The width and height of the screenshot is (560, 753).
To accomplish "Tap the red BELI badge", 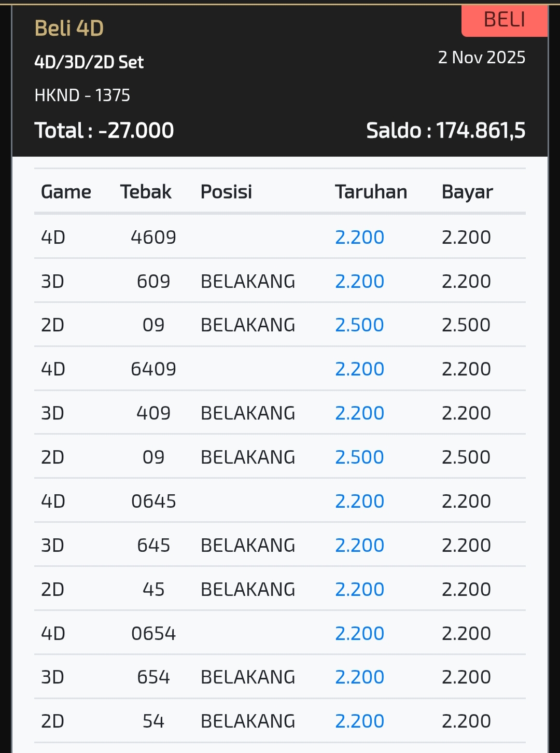I will [x=504, y=21].
